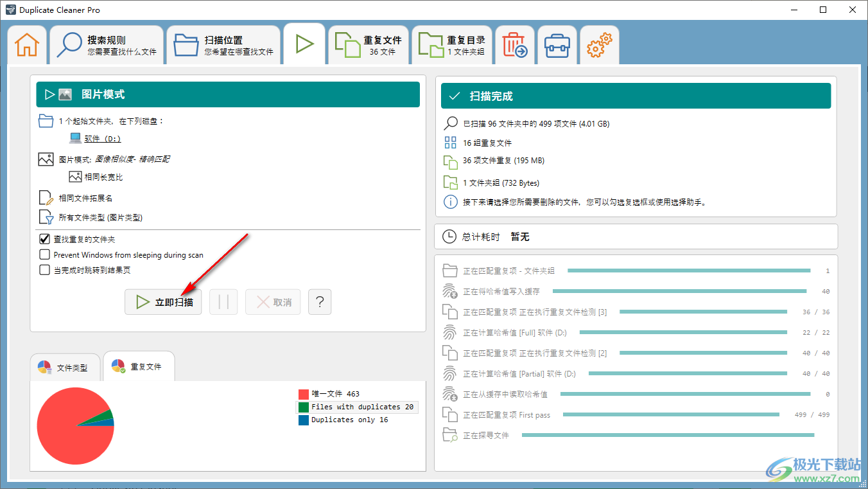Click the 正在匹配重复项 正在执行重复文件检测 [3] text
Screen dimensions: 868x489
535,312
